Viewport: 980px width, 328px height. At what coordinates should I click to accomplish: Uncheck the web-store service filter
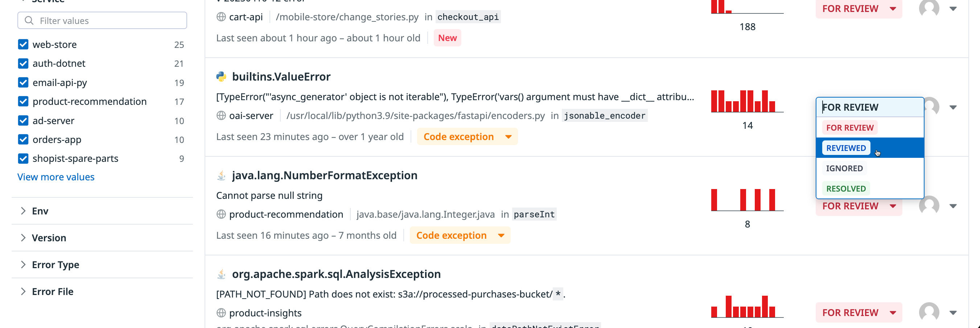coord(23,45)
